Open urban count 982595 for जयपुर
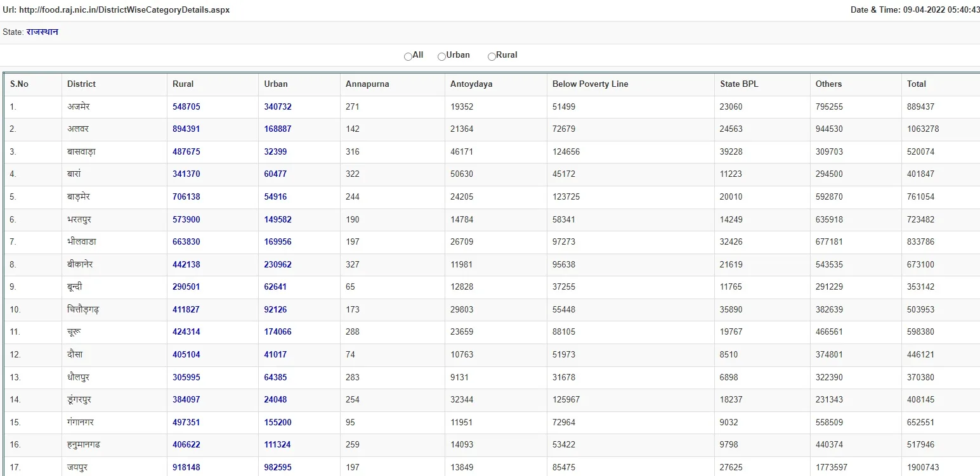 click(278, 468)
